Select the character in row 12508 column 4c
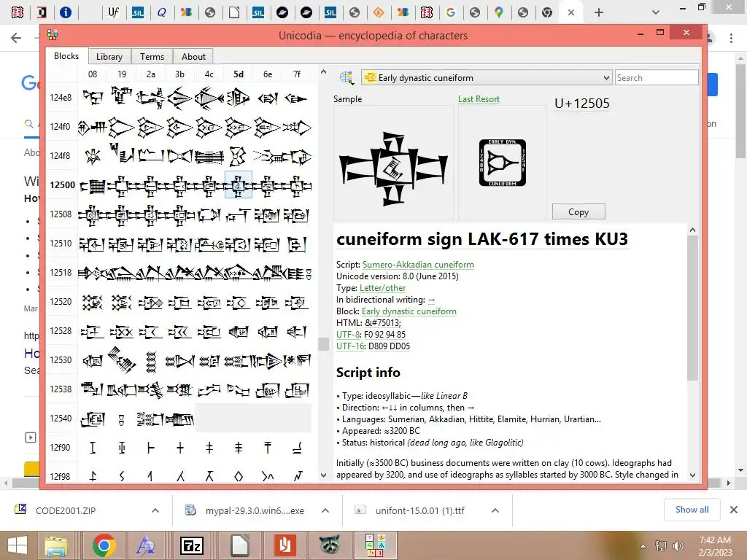Screen dimensions: 747x560 pyautogui.click(x=209, y=215)
